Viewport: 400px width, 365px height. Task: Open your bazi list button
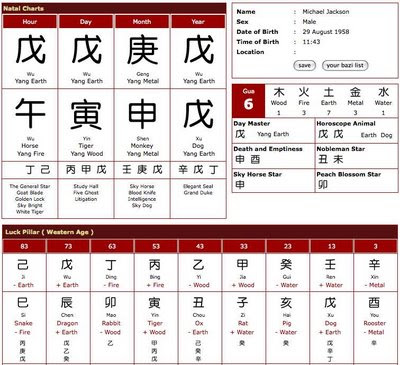[345, 65]
